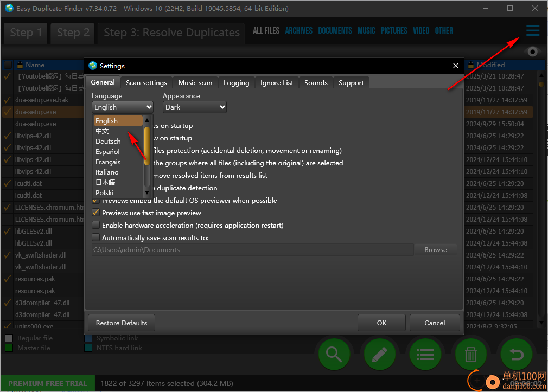
Task: Filter results by VIDEO
Action: tap(421, 31)
